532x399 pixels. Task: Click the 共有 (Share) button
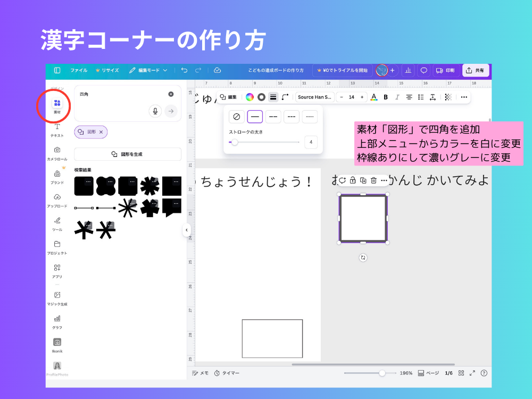click(475, 70)
